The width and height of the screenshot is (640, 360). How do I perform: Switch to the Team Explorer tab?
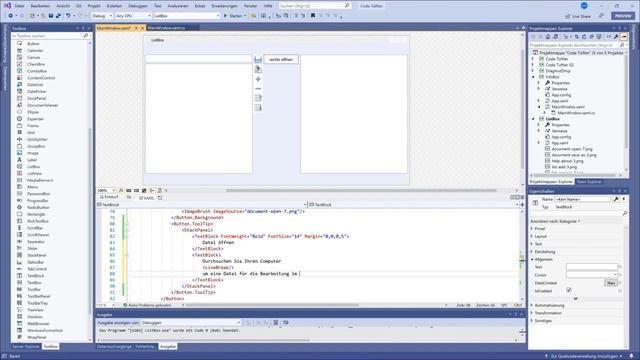pyautogui.click(x=589, y=182)
